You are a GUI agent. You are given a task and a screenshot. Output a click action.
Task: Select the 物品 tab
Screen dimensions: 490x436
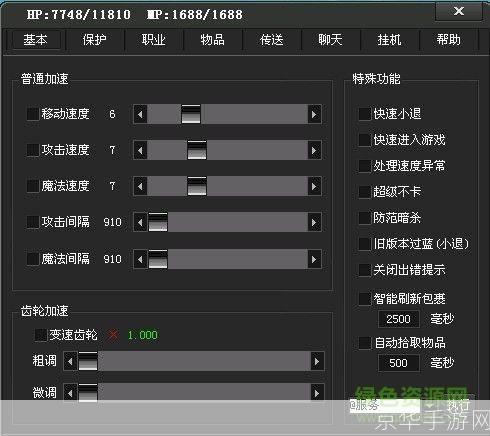click(x=212, y=40)
